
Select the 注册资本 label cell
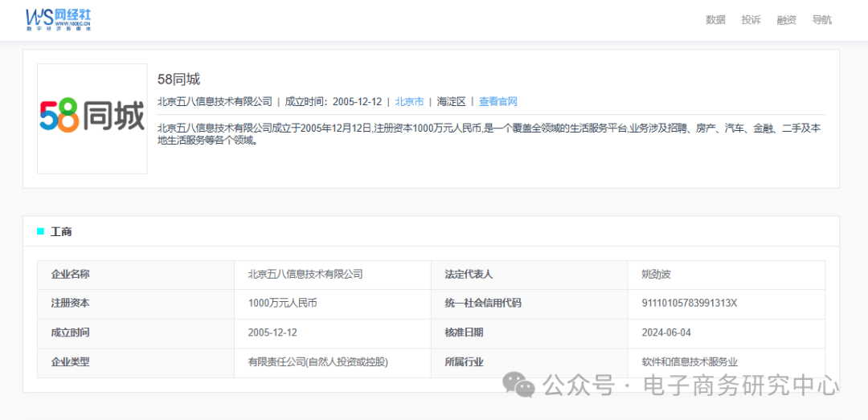coord(136,304)
